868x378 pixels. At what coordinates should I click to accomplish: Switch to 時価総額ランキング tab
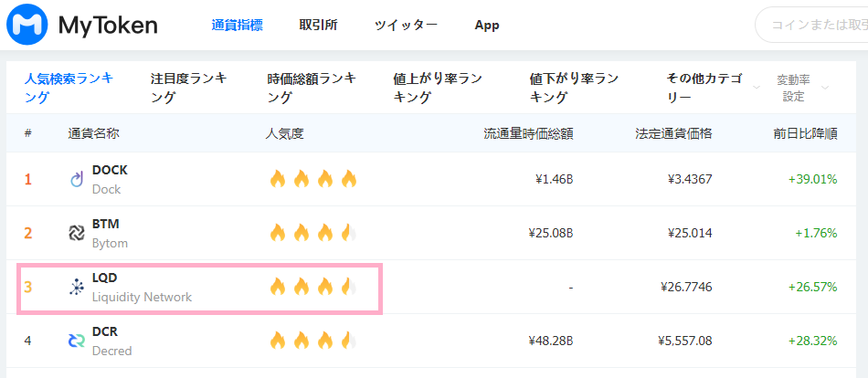point(312,88)
